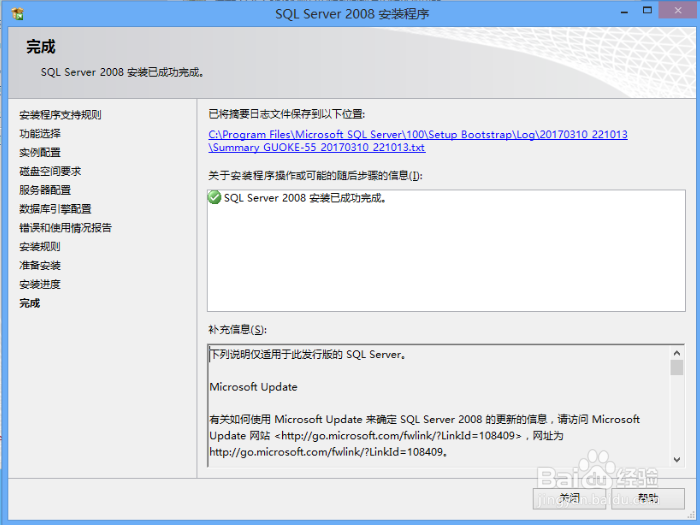The image size is (700, 525).
Task: Click the 已将摘要日志文件保存到以下位置 label
Action: (287, 114)
